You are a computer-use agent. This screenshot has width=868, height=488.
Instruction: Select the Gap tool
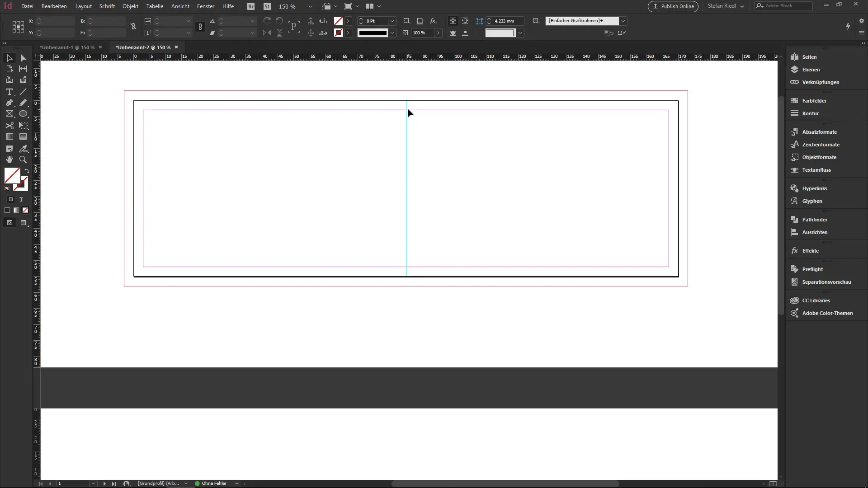(23, 69)
